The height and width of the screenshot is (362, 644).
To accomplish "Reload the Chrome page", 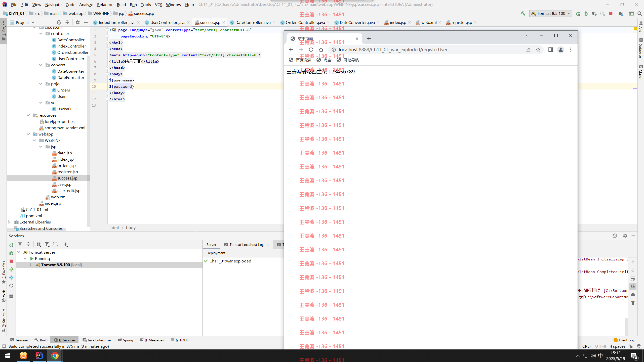I will (311, 50).
